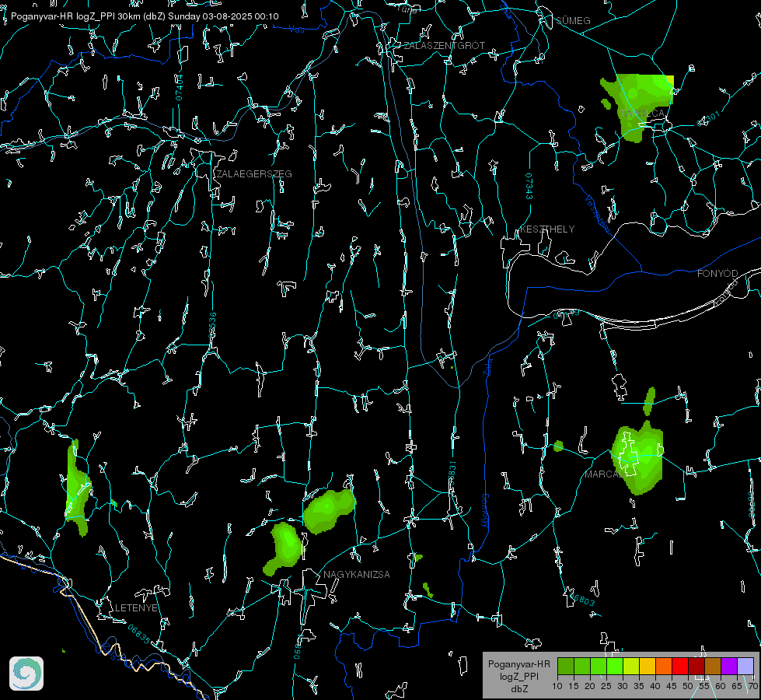761x700 pixels.
Task: Select the 25-30 dBZ bright green swatch
Action: coord(614,666)
